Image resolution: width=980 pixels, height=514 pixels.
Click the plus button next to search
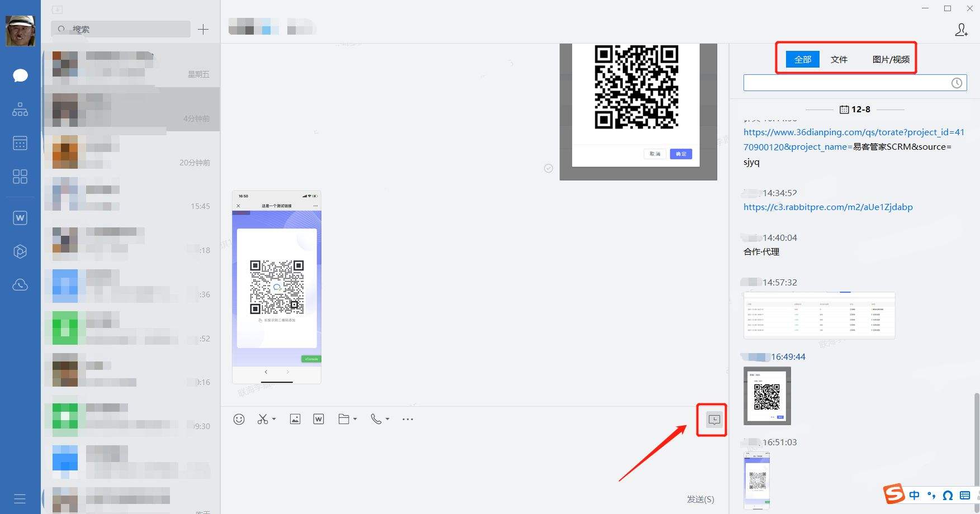(203, 30)
